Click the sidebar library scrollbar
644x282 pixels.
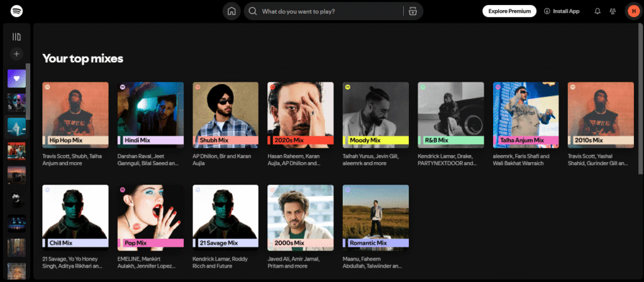pyautogui.click(x=28, y=91)
